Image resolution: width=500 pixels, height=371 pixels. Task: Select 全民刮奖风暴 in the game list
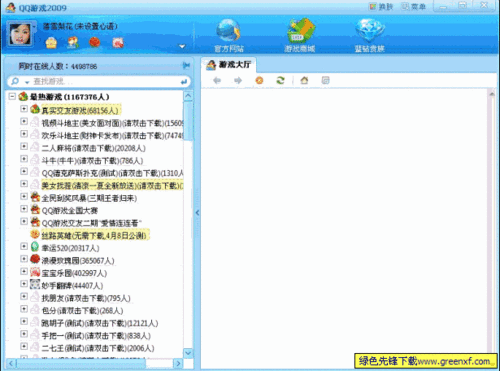[89, 198]
